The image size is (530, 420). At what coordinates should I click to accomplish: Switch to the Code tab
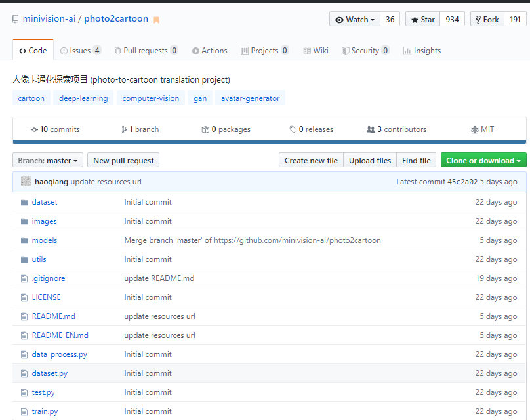[33, 51]
